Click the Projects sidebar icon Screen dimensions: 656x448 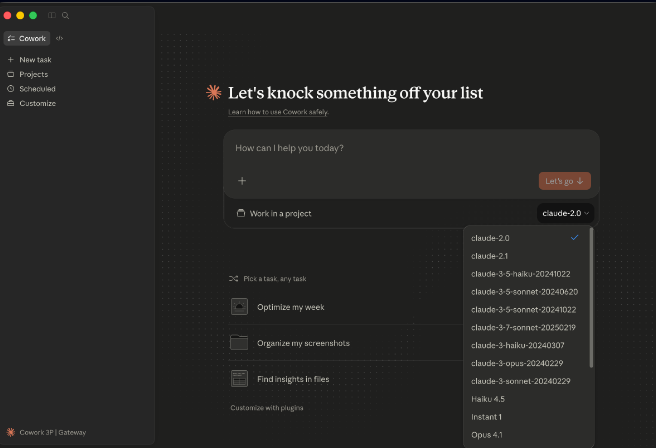(x=11, y=74)
